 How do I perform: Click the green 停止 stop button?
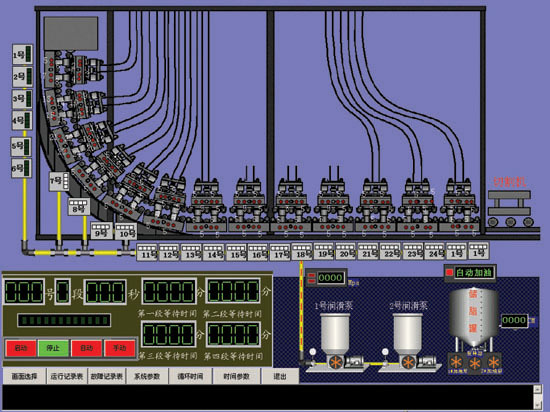(53, 348)
